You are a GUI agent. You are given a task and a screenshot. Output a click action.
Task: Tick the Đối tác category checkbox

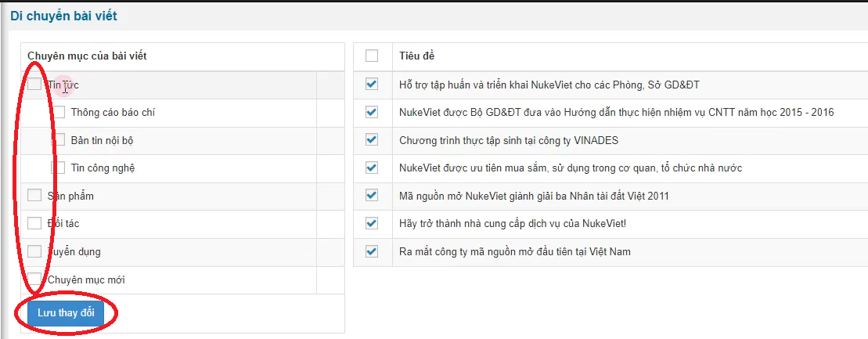(x=34, y=223)
